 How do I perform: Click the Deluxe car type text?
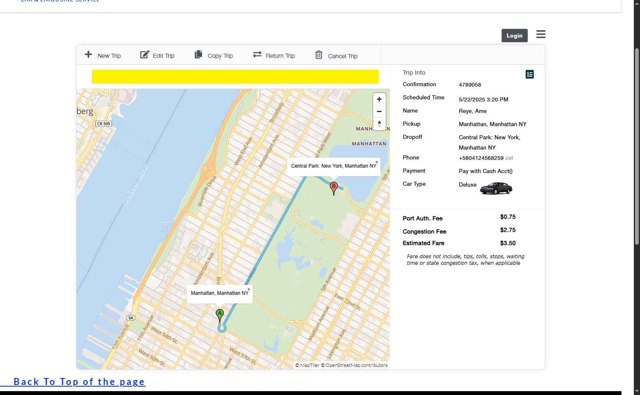(x=467, y=185)
